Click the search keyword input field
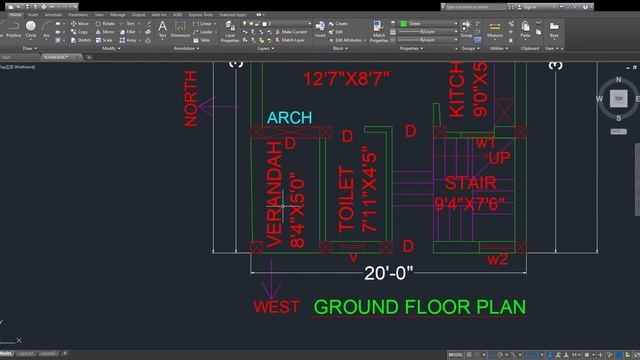This screenshot has width=640, height=360. (x=476, y=7)
